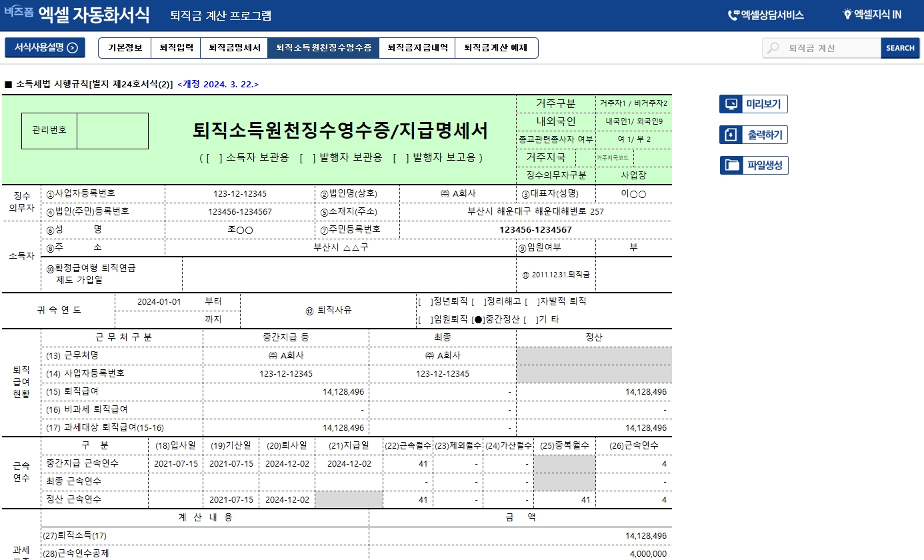Image resolution: width=924 pixels, height=560 pixels.
Task: Mark the 기 타 checkbox
Action: (x=531, y=319)
